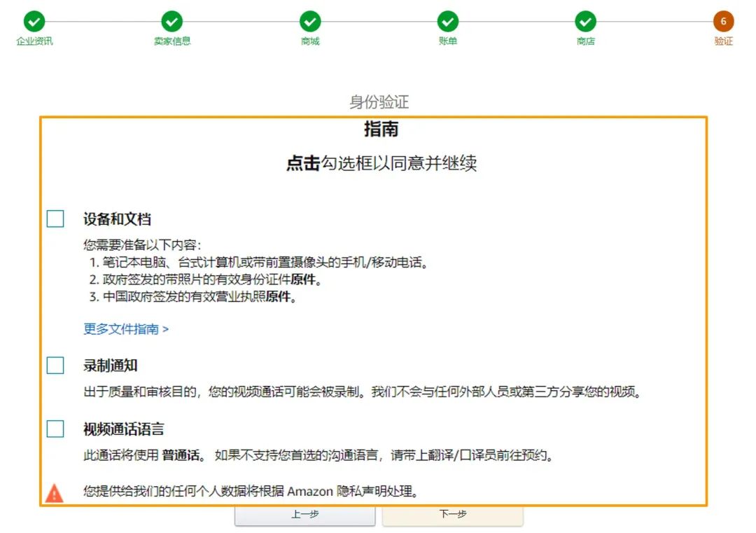Click the 账单 completion checkmark icon

pyautogui.click(x=448, y=21)
